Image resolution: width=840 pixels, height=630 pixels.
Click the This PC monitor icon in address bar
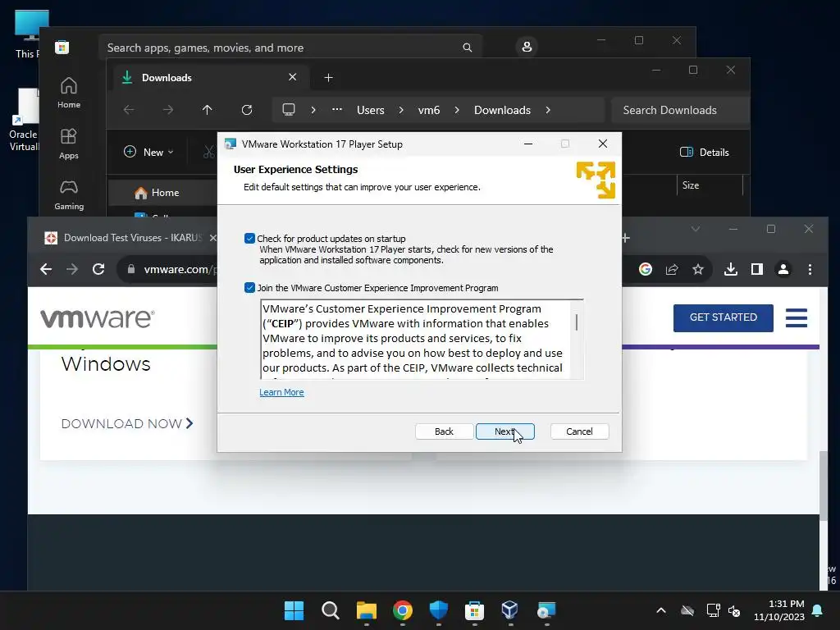click(289, 110)
